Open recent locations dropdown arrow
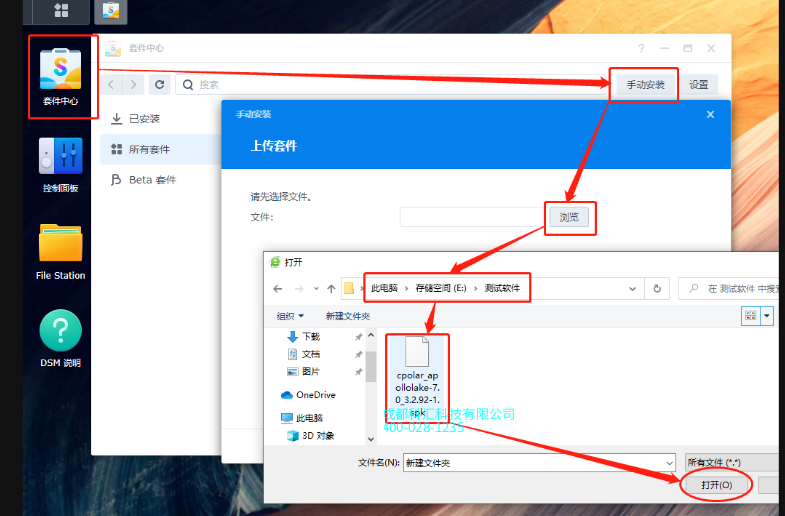Screen dimensions: 785x516 (316, 289)
